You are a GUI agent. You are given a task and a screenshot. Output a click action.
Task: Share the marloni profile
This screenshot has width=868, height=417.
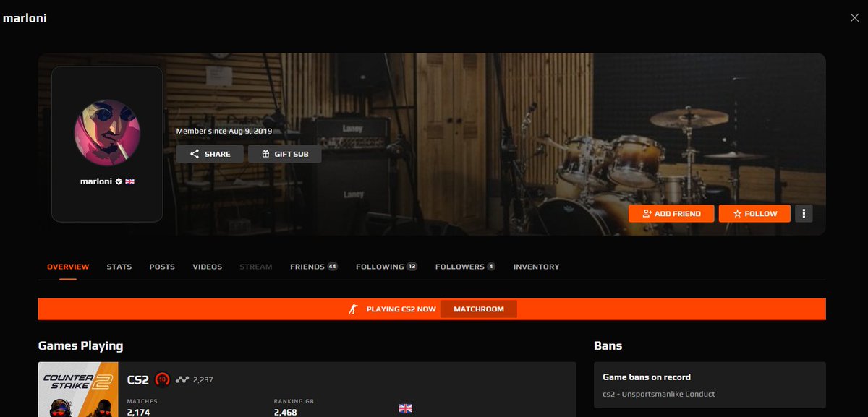tap(210, 154)
